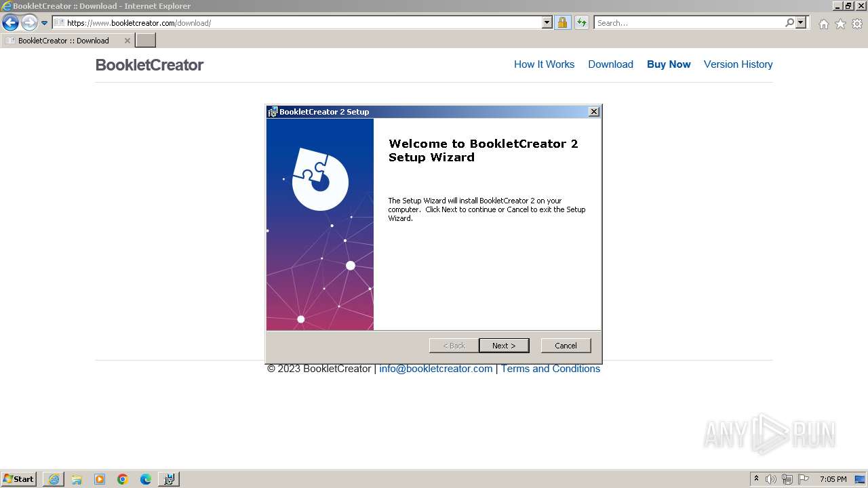Close the BookletCreator 2 Setup dialog
Viewport: 868px width, 488px height.
pyautogui.click(x=594, y=112)
